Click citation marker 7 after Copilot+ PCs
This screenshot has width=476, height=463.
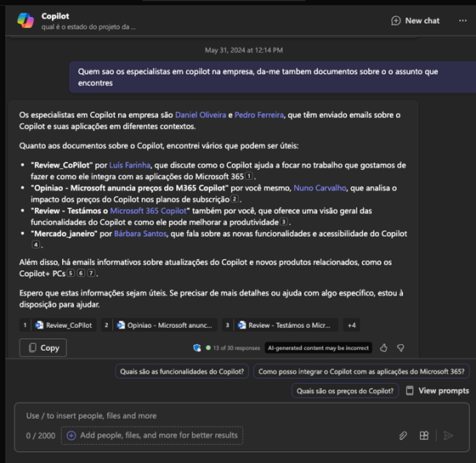[x=91, y=273]
